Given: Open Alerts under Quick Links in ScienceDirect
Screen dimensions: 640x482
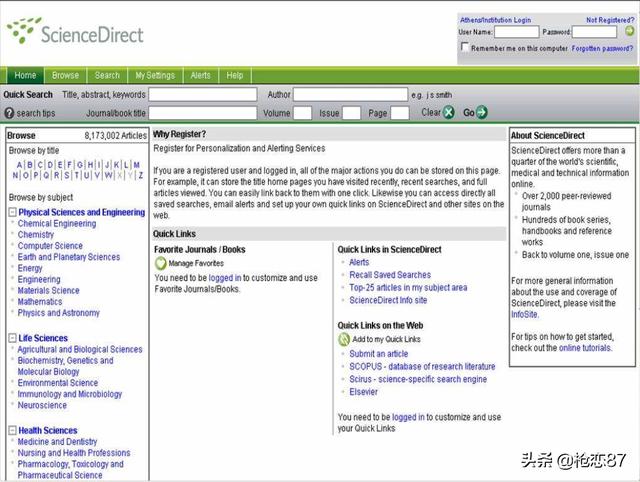Looking at the screenshot, I should [x=359, y=262].
